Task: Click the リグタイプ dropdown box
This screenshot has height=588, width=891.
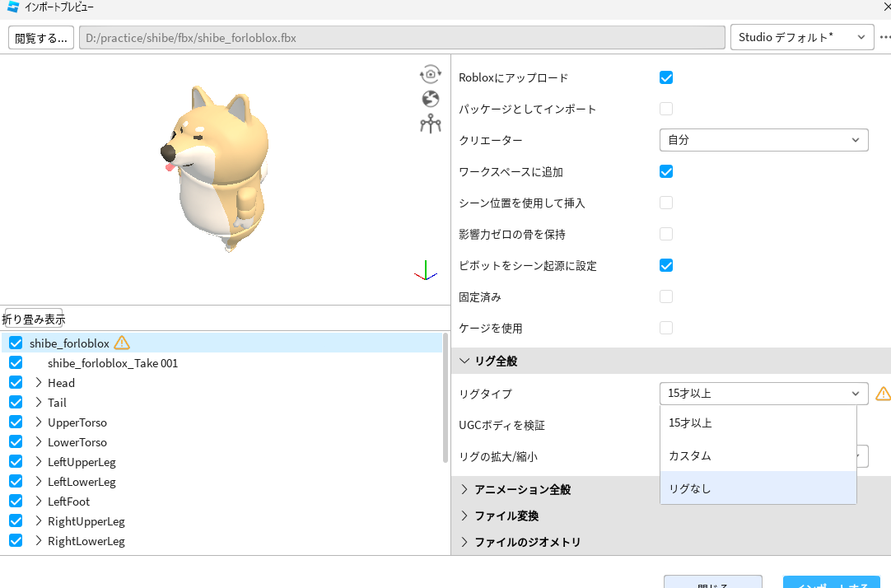Action: (x=763, y=393)
